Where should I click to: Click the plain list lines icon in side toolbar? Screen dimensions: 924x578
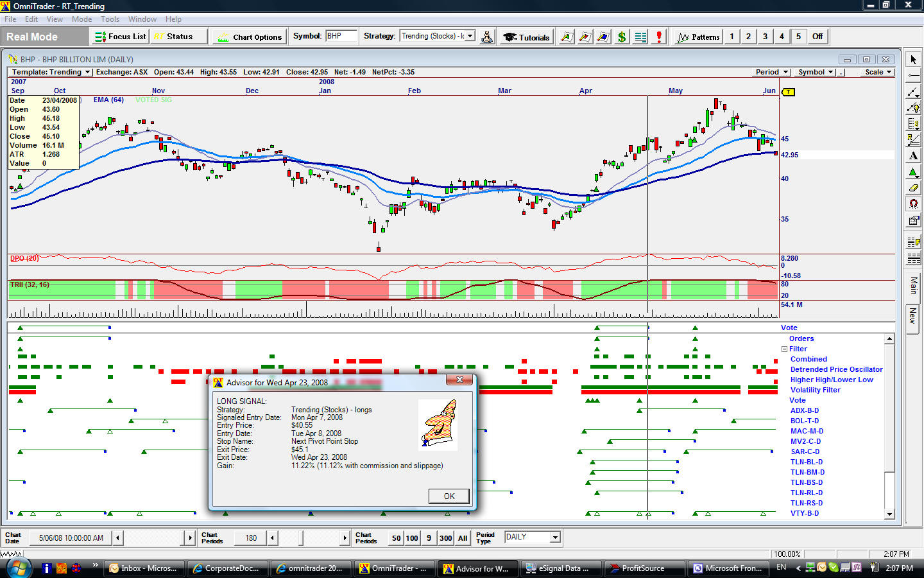tap(913, 259)
